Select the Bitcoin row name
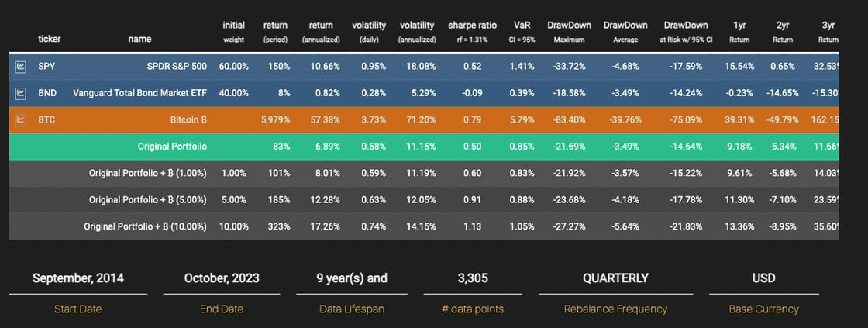868x328 pixels. (x=188, y=120)
